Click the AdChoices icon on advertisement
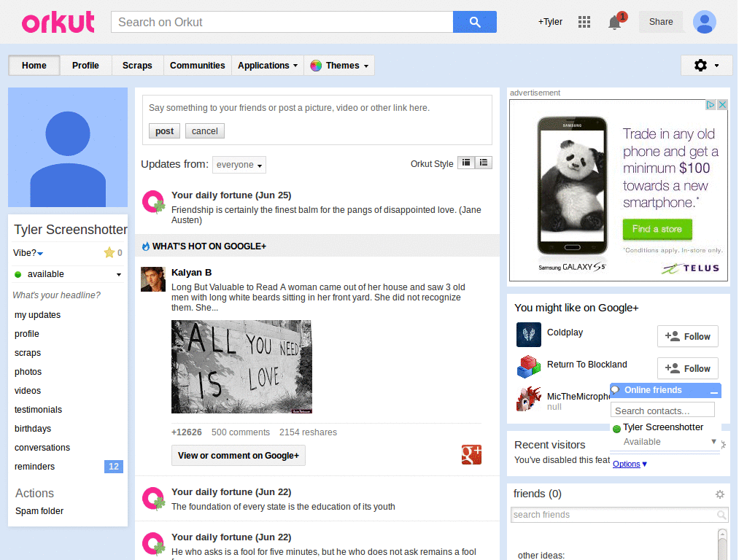The height and width of the screenshot is (560, 747). coord(711,105)
